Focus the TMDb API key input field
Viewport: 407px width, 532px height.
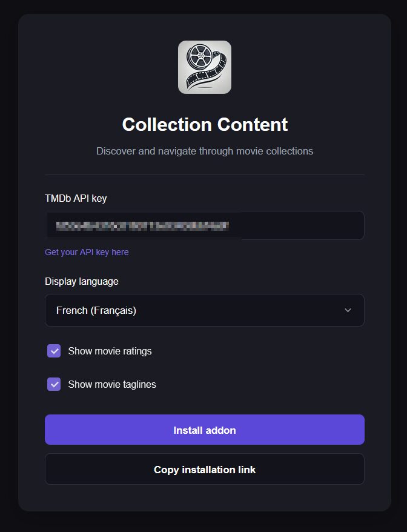pyautogui.click(x=205, y=225)
